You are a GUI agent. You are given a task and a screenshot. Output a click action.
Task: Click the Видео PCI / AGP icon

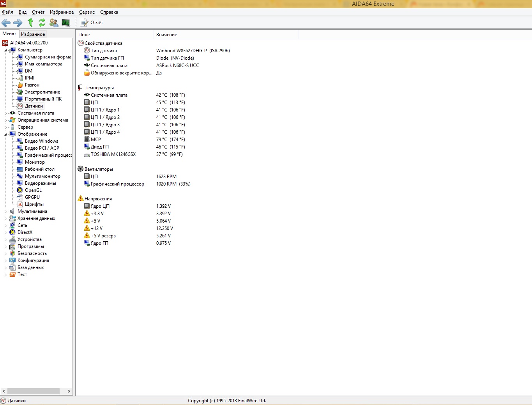(x=20, y=148)
